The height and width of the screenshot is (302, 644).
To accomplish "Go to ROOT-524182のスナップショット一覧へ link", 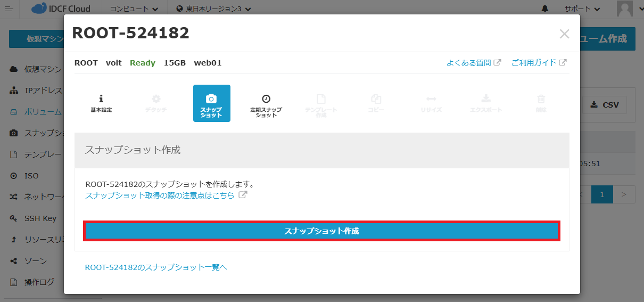I will point(156,267).
